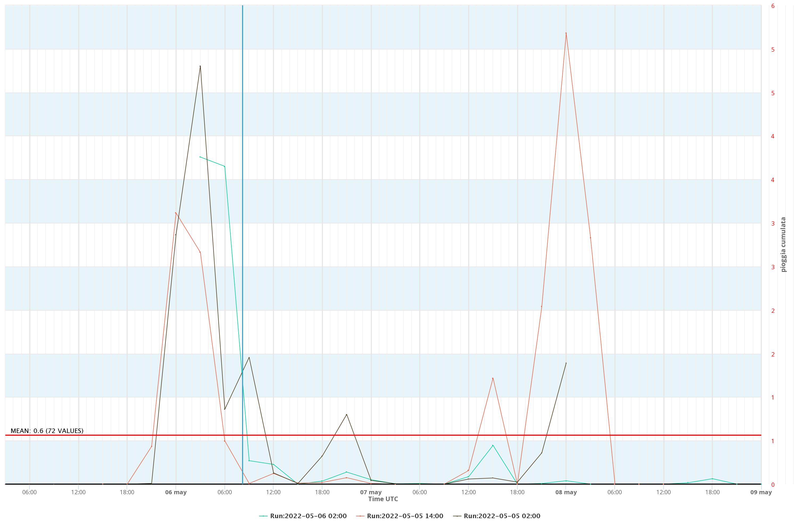Click the Time UTC axis title
798x532 pixels.
(x=383, y=499)
